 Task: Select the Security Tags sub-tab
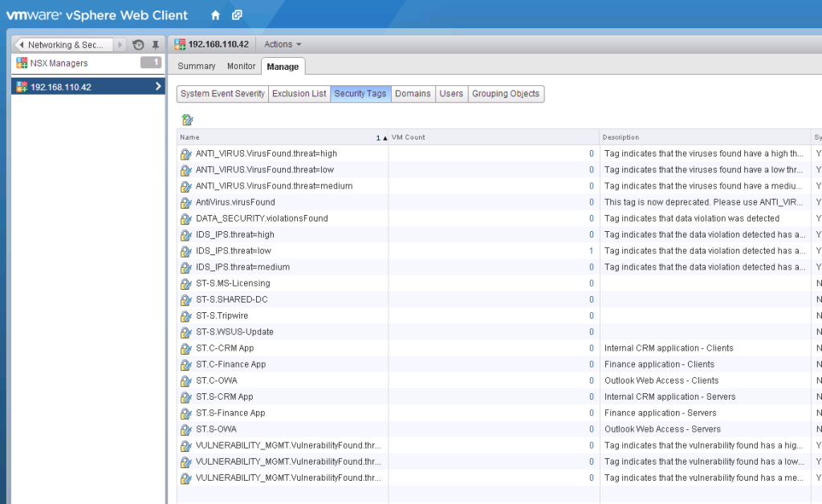[x=360, y=94]
